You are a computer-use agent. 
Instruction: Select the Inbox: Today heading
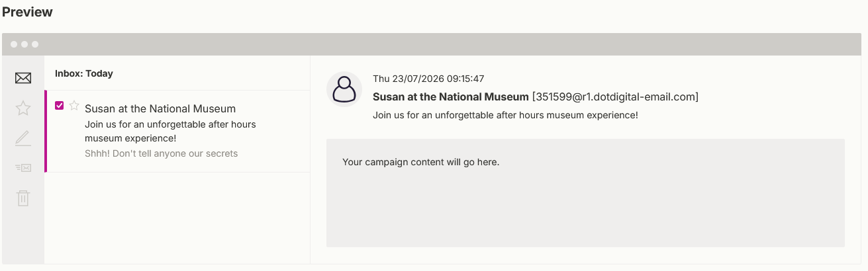(x=84, y=73)
